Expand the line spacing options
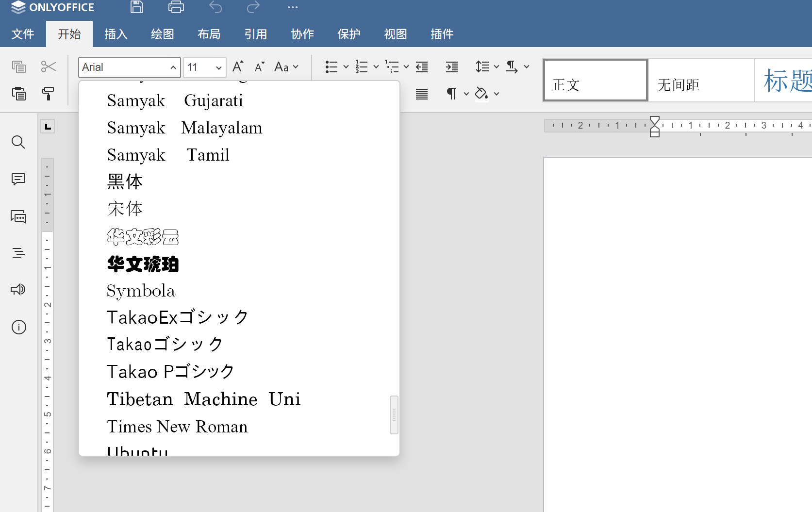This screenshot has height=512, width=812. point(496,67)
